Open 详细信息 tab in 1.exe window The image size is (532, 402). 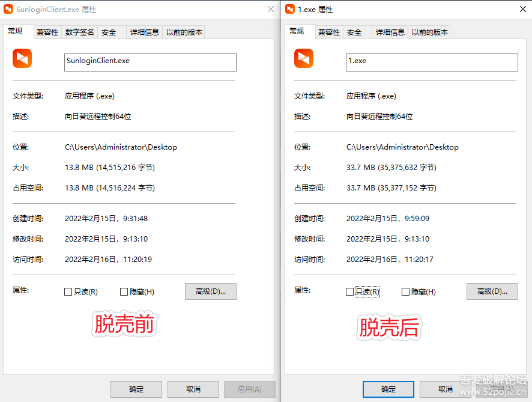(x=390, y=32)
